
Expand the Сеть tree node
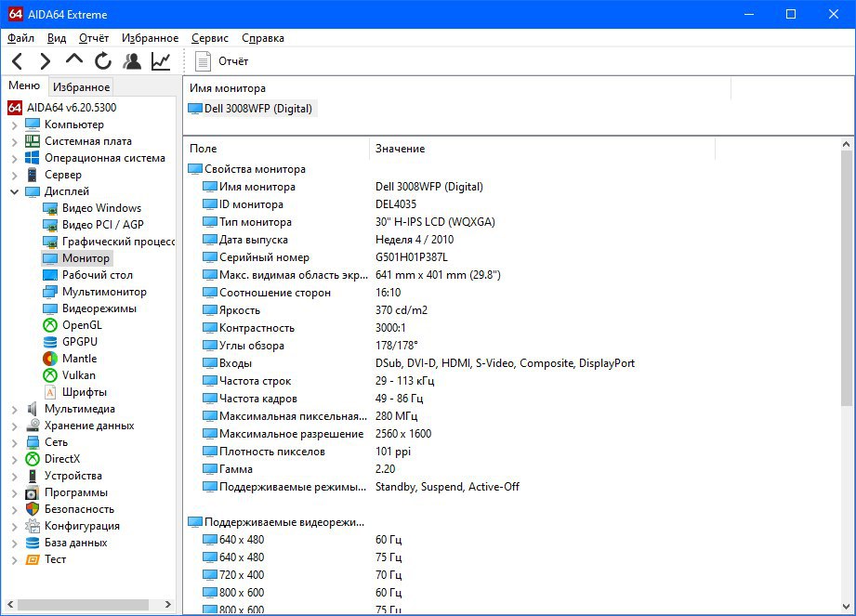click(14, 443)
